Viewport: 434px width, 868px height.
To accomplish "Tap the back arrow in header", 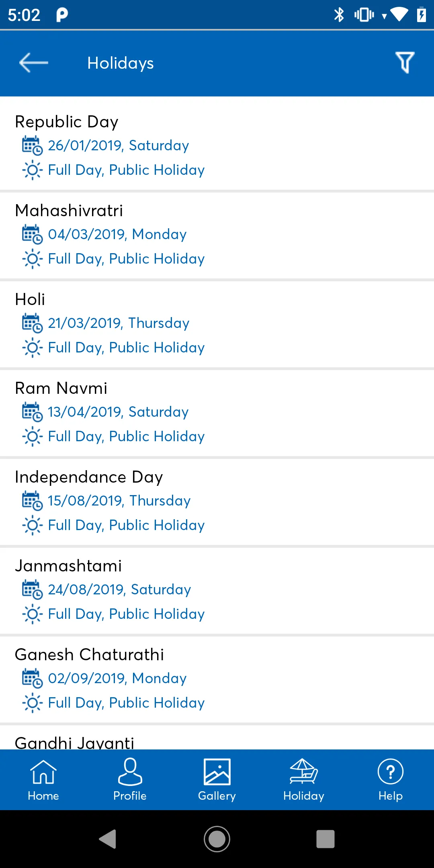I will coord(34,63).
